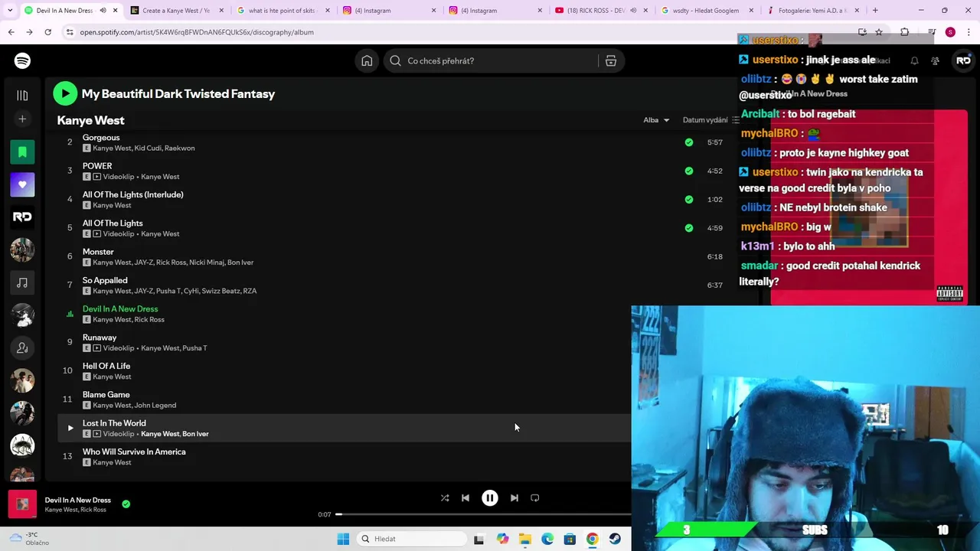
Task: Collapse Your Library sidebar icon
Action: tap(22, 95)
